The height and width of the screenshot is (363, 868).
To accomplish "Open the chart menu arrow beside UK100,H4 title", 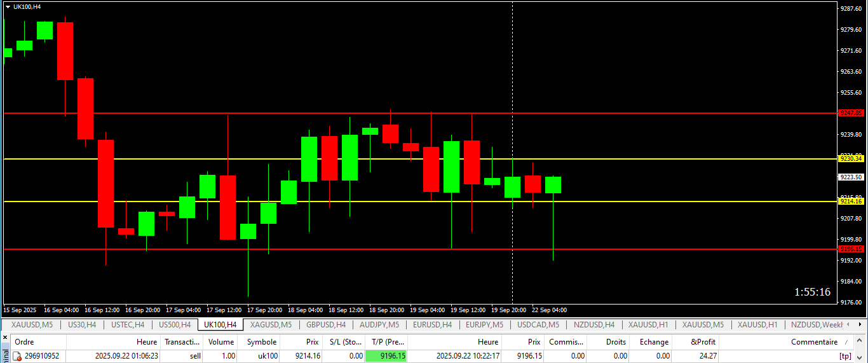I will [x=8, y=6].
